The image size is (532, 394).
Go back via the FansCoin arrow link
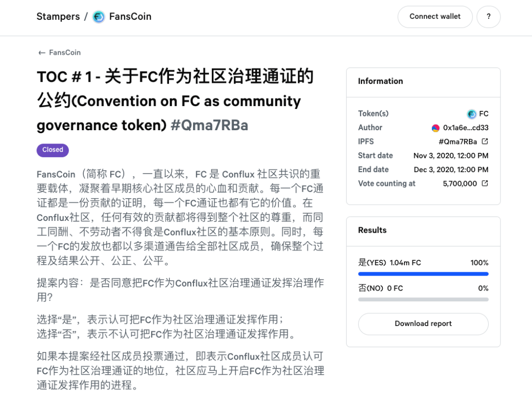(x=60, y=53)
